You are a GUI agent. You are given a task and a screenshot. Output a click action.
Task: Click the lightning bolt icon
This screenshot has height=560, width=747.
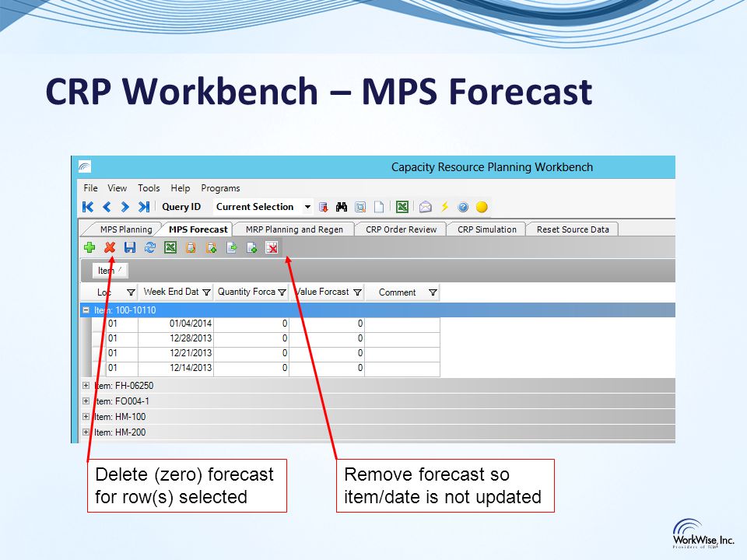coord(444,207)
